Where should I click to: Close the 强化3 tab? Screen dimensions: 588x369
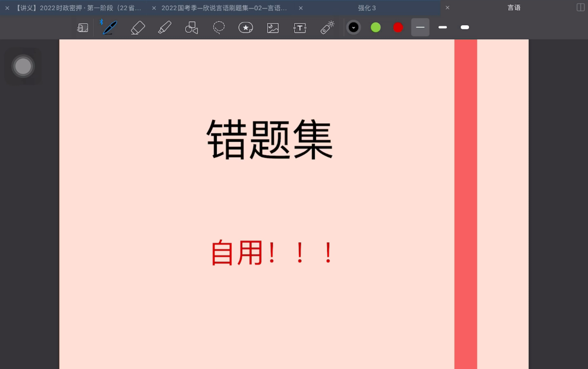tap(301, 8)
